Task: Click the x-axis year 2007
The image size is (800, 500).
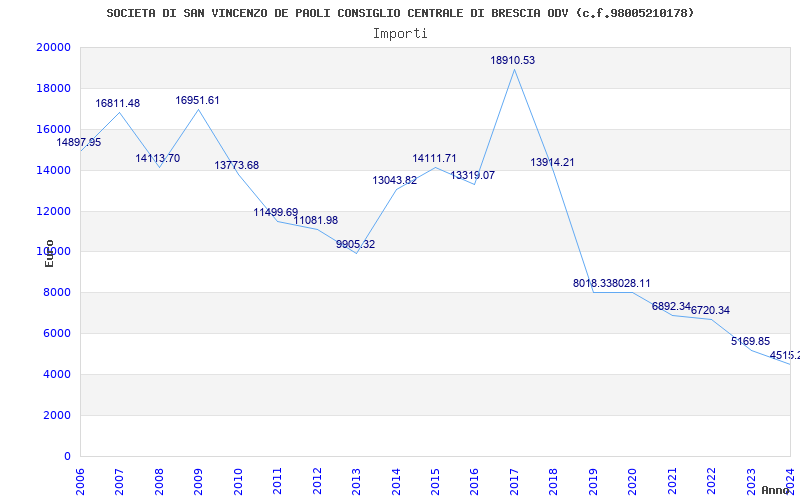Action: point(119,481)
